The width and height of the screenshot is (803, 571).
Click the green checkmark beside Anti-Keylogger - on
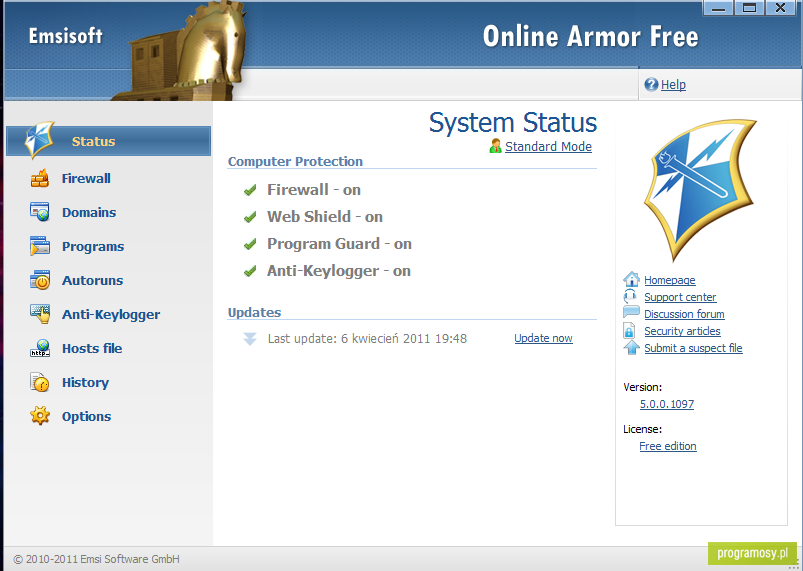(x=250, y=271)
